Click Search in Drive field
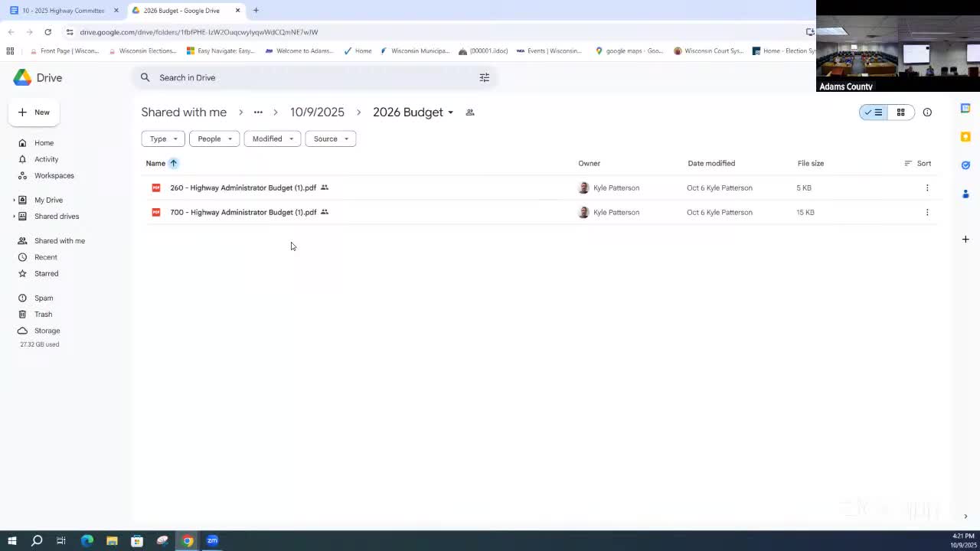This screenshot has width=980, height=551. coord(315,77)
